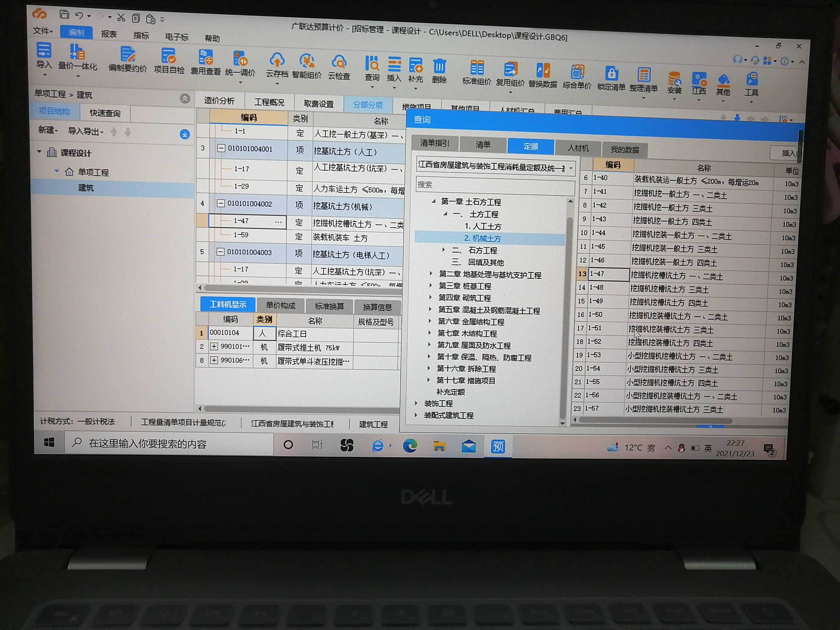The height and width of the screenshot is (630, 840).
Task: Collapse the 010101004002 row
Action: point(220,203)
